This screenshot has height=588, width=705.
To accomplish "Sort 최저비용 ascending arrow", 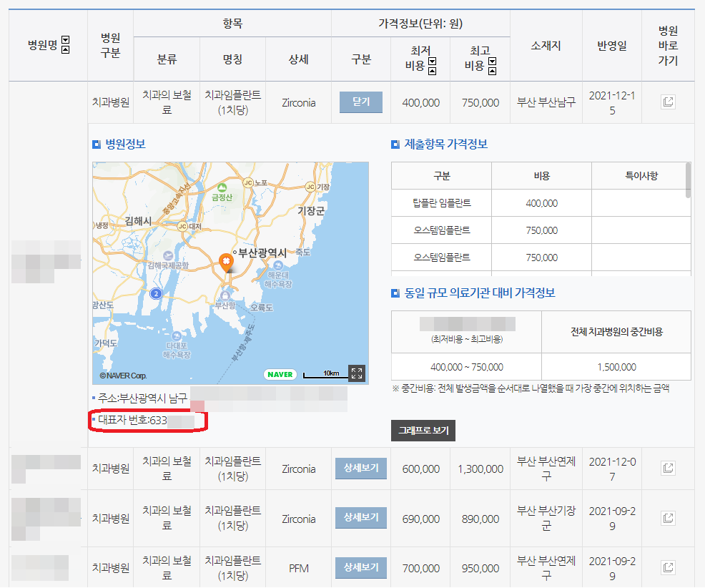I will pos(432,71).
